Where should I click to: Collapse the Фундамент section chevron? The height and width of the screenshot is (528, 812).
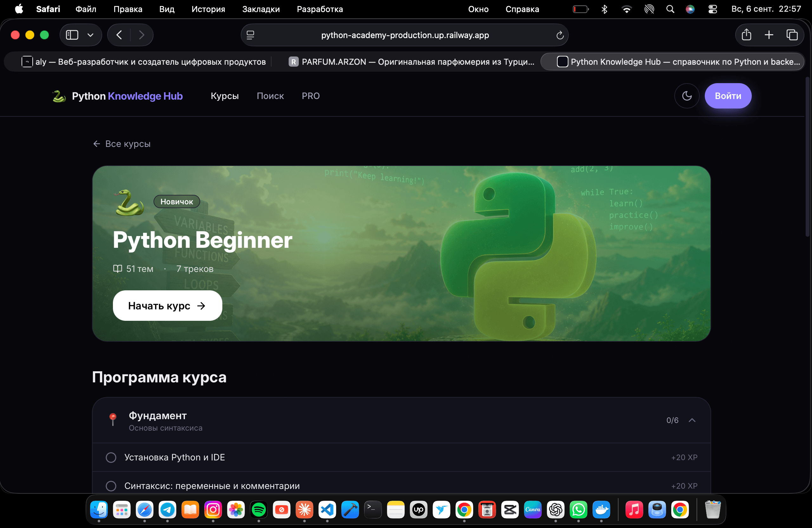(692, 420)
